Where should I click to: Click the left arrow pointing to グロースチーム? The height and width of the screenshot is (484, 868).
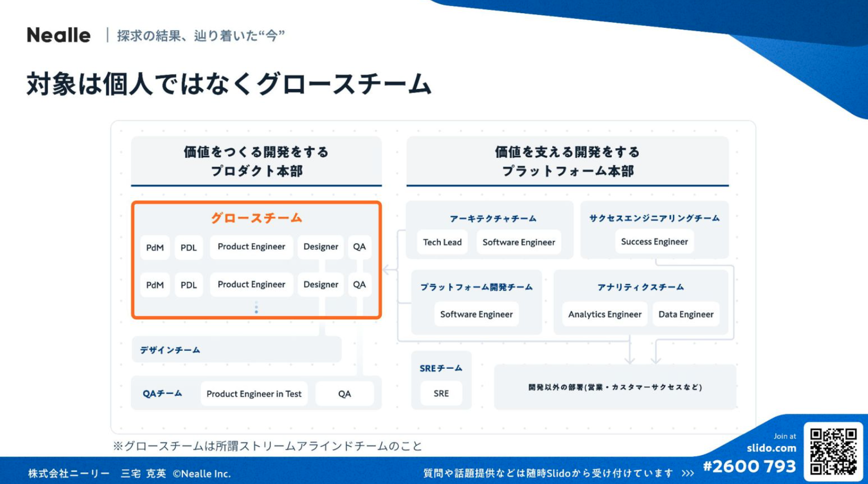tap(389, 270)
